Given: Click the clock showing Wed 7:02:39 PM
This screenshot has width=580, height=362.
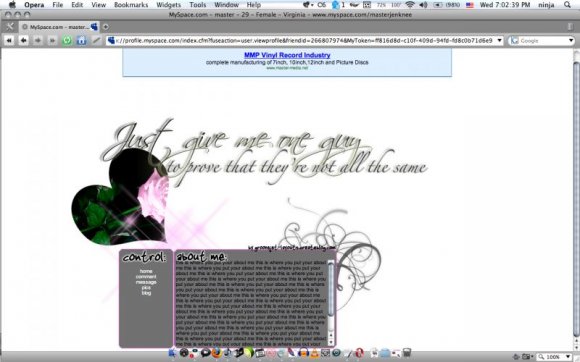Looking at the screenshot, I should pyautogui.click(x=505, y=5).
